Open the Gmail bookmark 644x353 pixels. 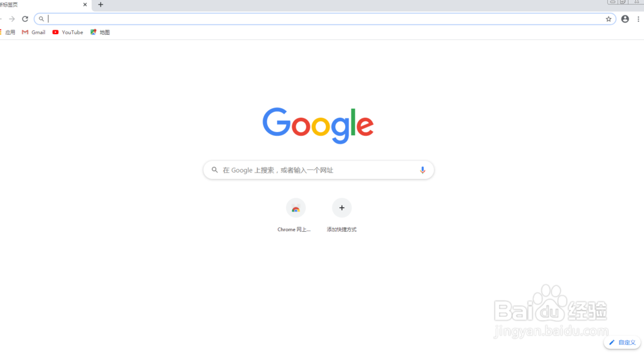point(33,32)
